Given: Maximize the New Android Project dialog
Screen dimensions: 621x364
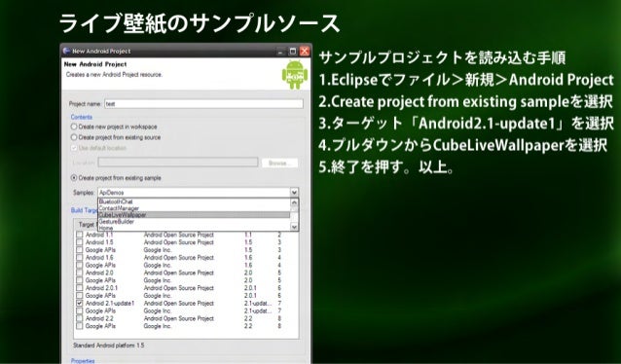Looking at the screenshot, I should pos(293,51).
